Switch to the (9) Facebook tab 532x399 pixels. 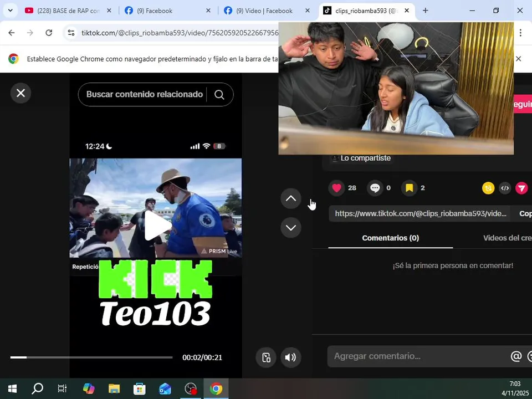154,11
